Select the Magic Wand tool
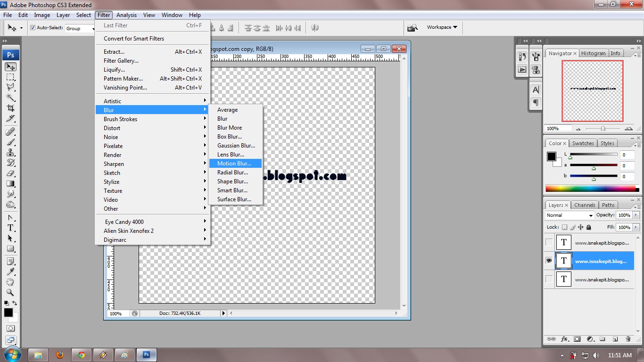Image resolution: width=644 pixels, height=362 pixels. [10, 98]
